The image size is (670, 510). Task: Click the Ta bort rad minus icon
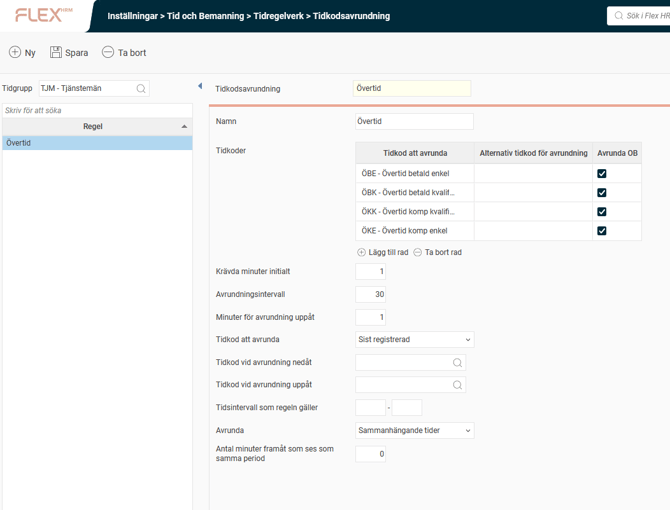(x=418, y=252)
